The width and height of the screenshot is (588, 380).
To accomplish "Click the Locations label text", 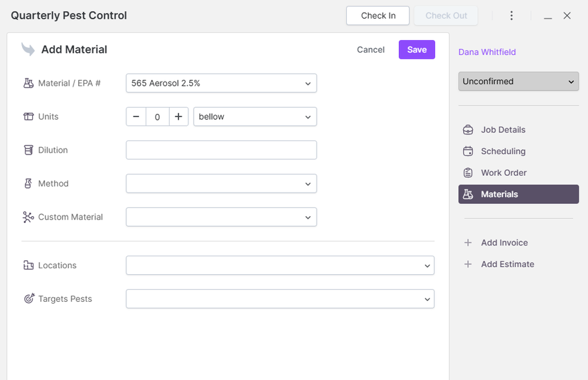I will pyautogui.click(x=57, y=265).
